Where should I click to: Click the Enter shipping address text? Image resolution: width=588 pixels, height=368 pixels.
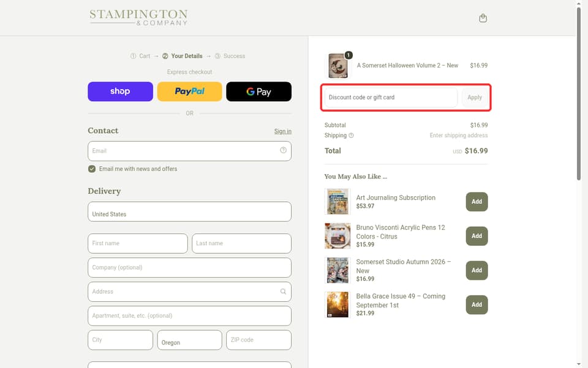tap(459, 135)
